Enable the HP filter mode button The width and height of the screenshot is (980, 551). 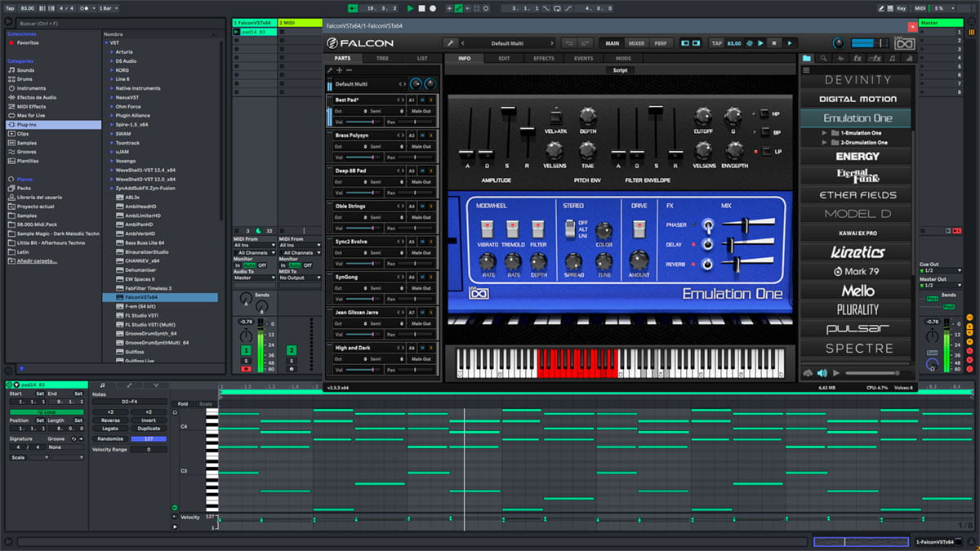pyautogui.click(x=765, y=113)
